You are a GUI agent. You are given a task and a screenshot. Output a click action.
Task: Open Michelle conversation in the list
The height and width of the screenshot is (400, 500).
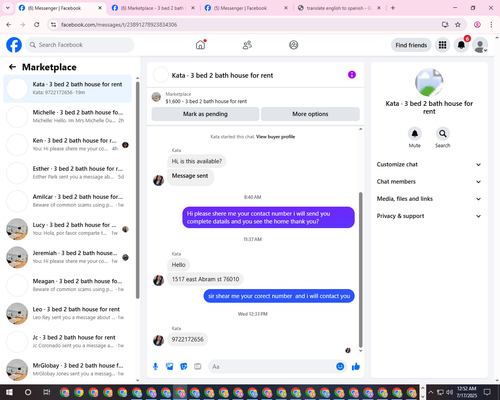(67, 116)
